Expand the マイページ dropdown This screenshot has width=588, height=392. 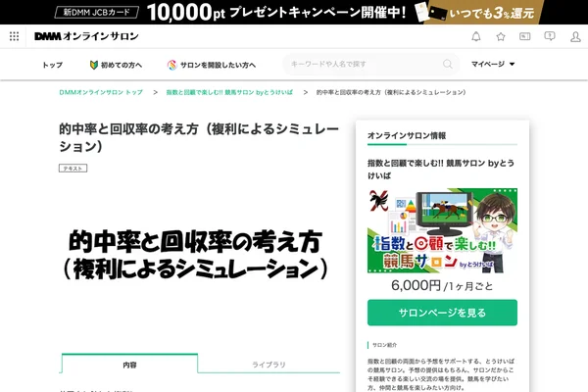click(x=493, y=64)
